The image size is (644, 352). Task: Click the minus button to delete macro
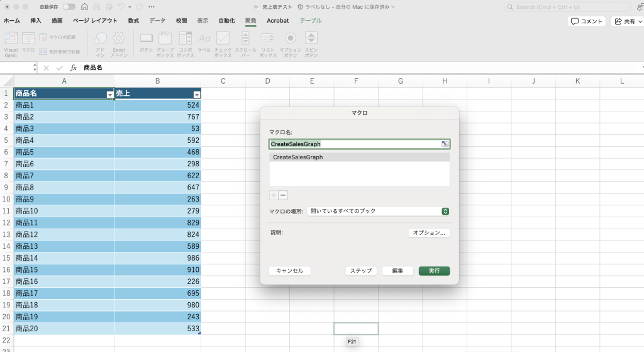point(283,195)
